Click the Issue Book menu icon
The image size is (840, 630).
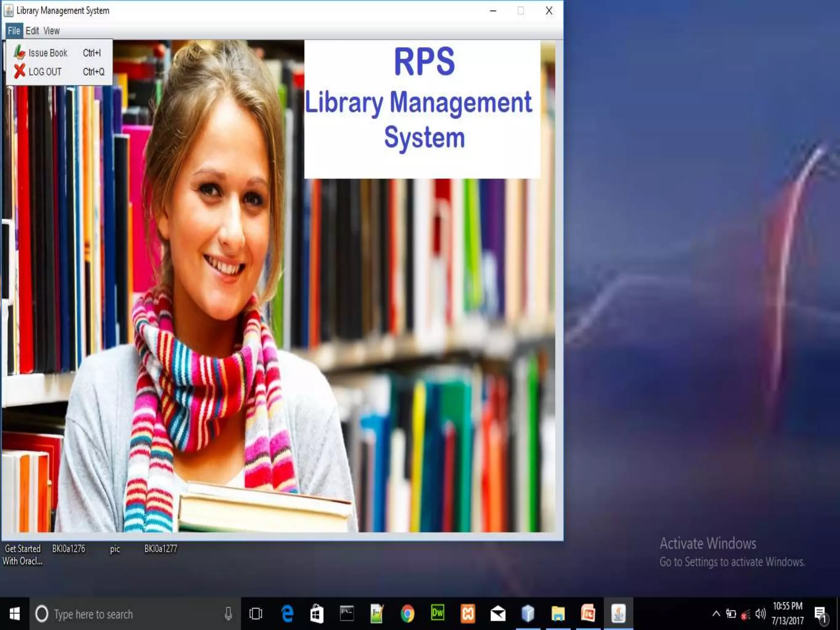19,52
